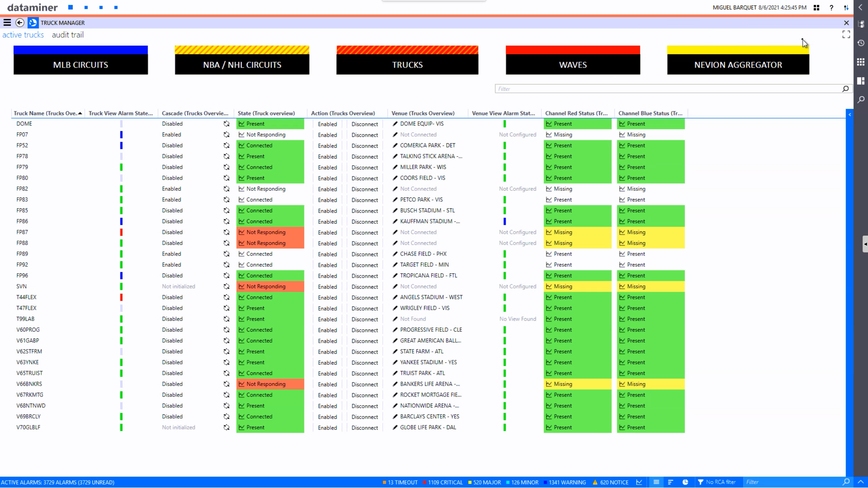Toggle Cascade Enabled for FP07
Screen dimensions: 868x488
pos(172,135)
